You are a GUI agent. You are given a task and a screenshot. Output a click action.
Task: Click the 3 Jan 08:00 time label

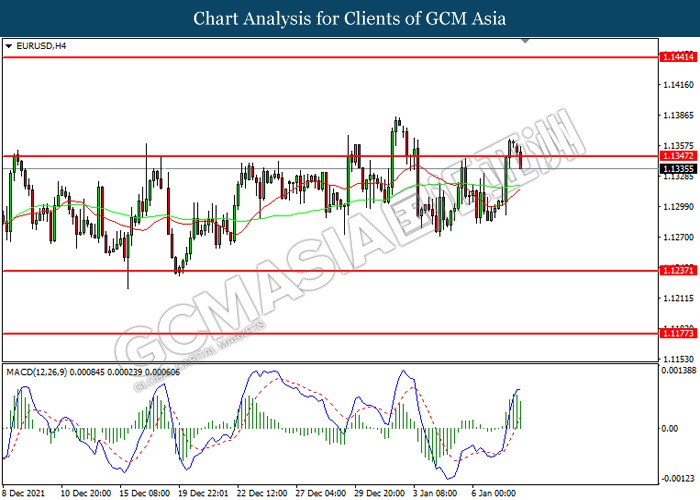435,493
